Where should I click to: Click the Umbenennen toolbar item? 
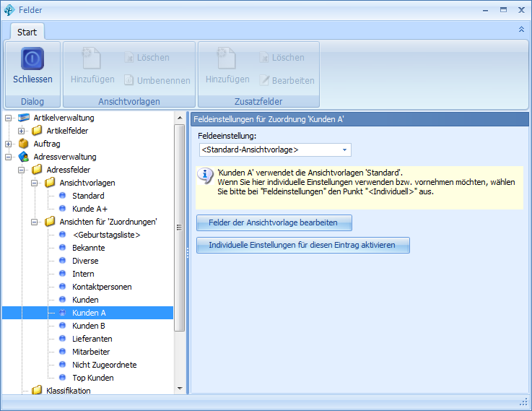click(157, 80)
